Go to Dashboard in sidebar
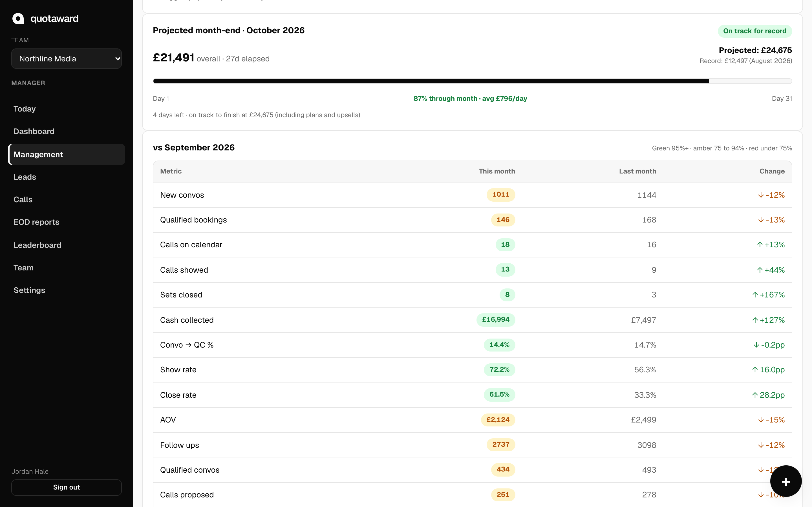The height and width of the screenshot is (507, 812). 34,132
